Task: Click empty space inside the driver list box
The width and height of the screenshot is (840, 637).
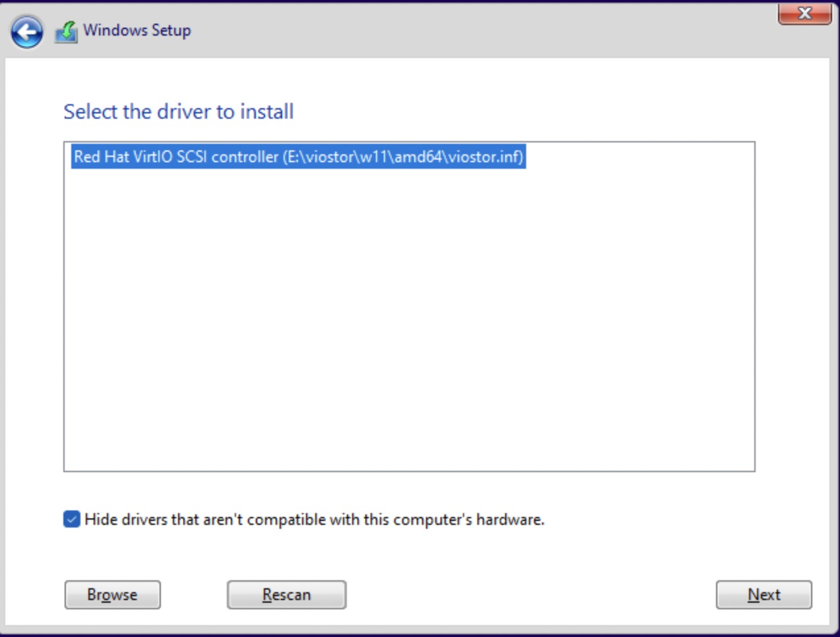Action: pos(409,310)
